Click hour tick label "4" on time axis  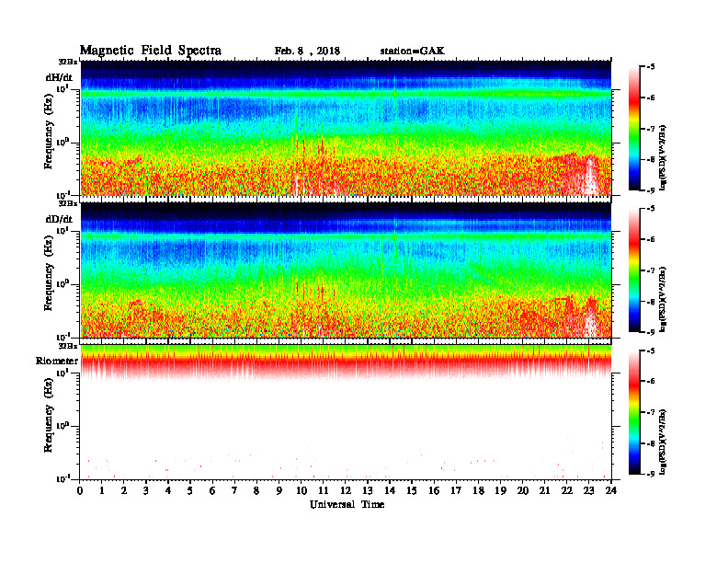(x=168, y=491)
